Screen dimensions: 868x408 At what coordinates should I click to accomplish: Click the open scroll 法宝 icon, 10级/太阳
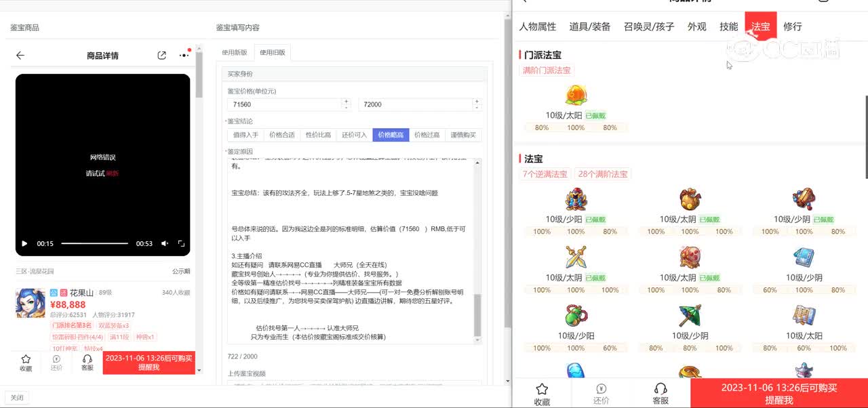804,316
